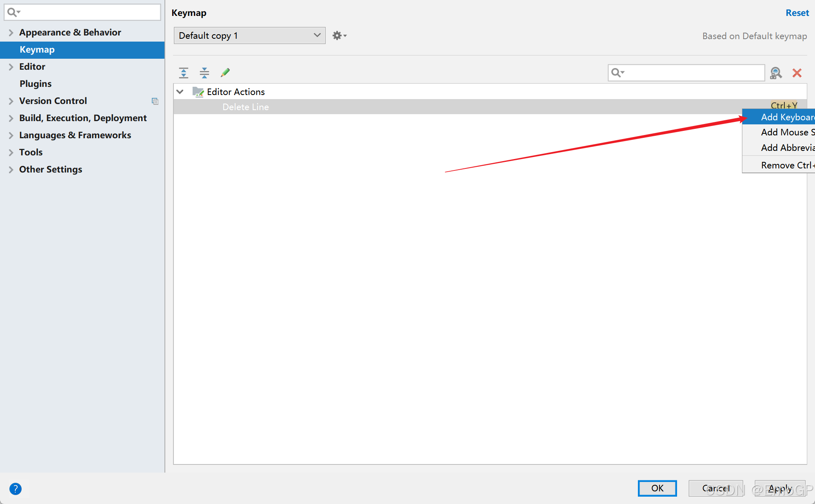Click the pencil Edit Shortcut icon
The width and height of the screenshot is (815, 504).
click(225, 73)
